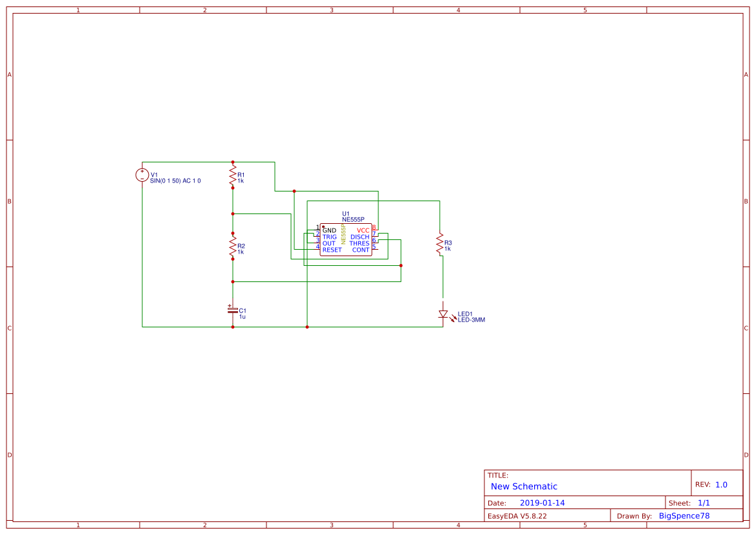
Task: Click the 'Drawn By:' field label
Action: click(x=634, y=516)
